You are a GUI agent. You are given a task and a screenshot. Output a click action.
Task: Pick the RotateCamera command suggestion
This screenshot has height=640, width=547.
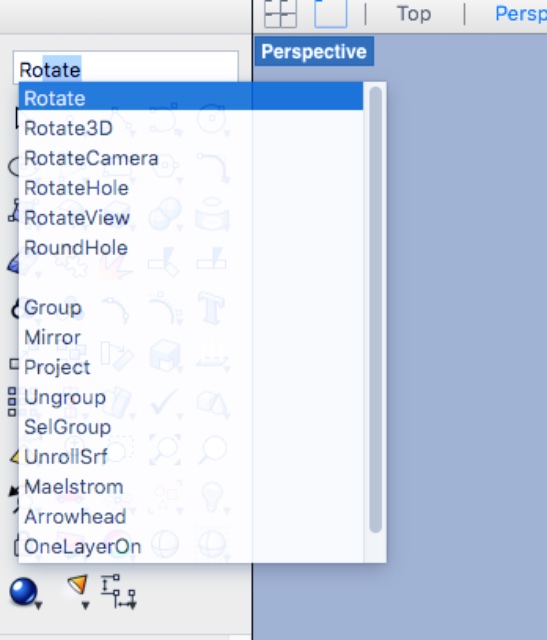(x=191, y=158)
